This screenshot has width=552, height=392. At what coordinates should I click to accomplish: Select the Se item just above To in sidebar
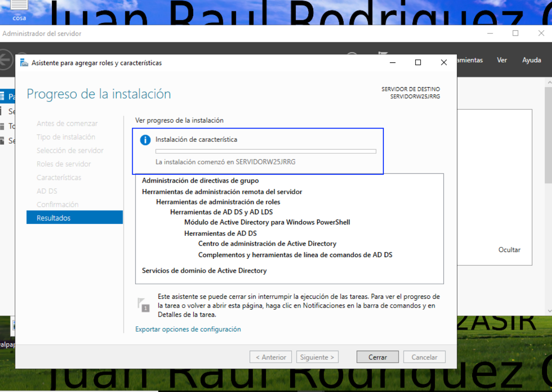[x=8, y=112]
